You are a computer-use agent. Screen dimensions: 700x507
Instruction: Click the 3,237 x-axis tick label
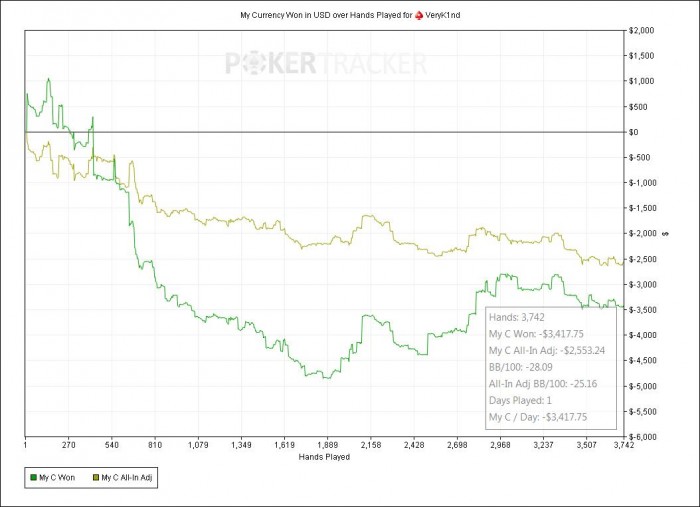point(544,445)
